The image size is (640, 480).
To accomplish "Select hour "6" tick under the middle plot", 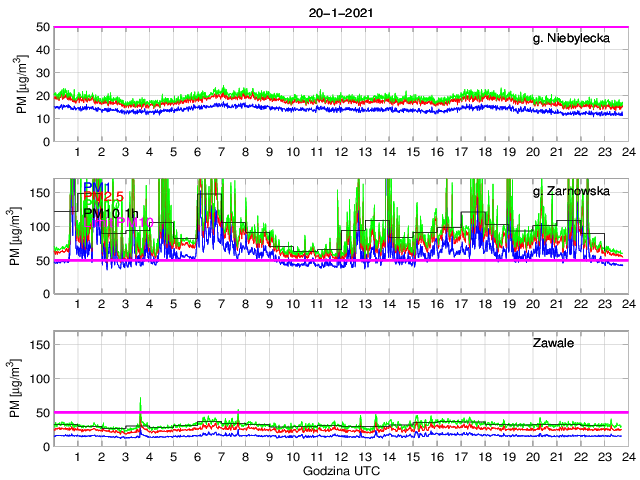I will [x=197, y=304].
